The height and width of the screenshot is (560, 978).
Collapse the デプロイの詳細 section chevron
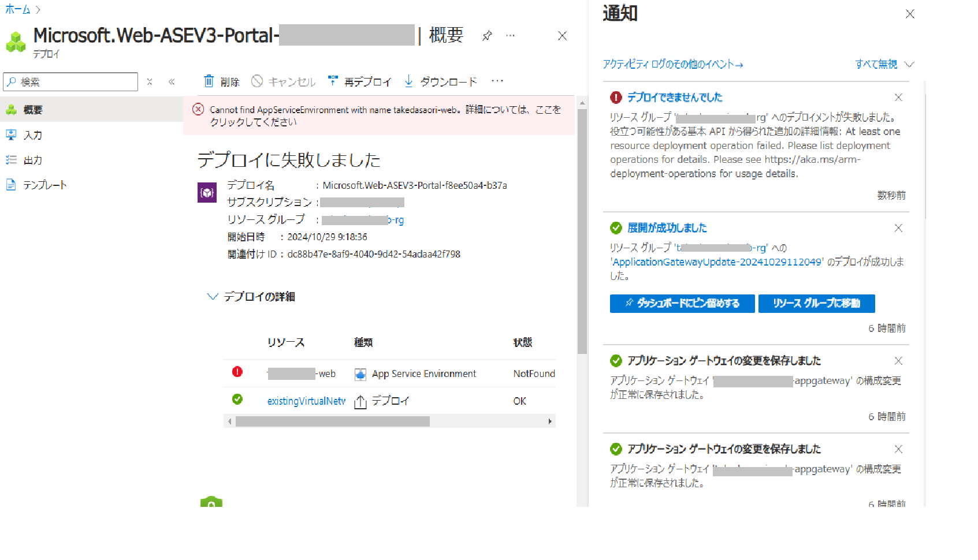tap(213, 296)
